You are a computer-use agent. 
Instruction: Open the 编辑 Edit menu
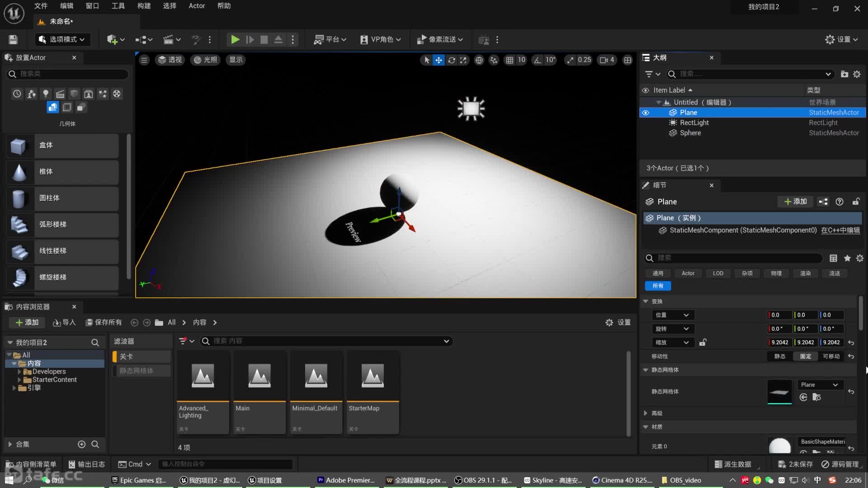[66, 6]
